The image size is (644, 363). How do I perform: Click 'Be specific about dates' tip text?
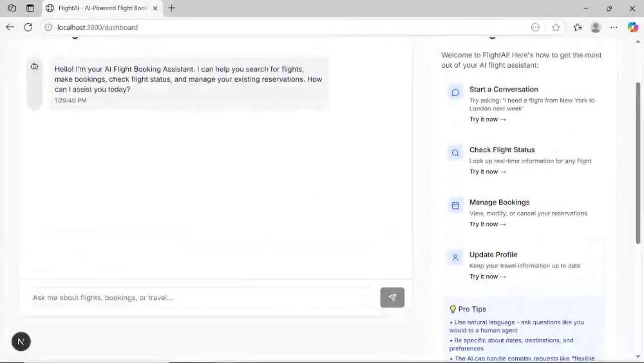[x=511, y=344]
